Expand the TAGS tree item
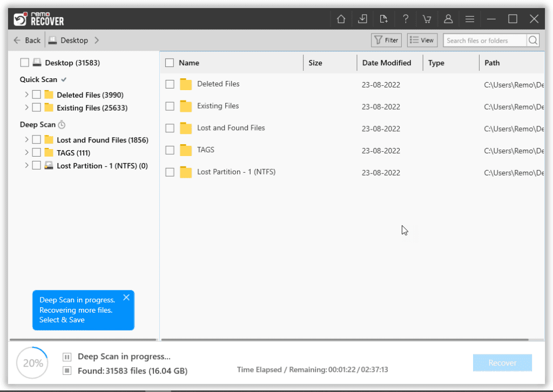Screen dimensions: 553x392 26,152
